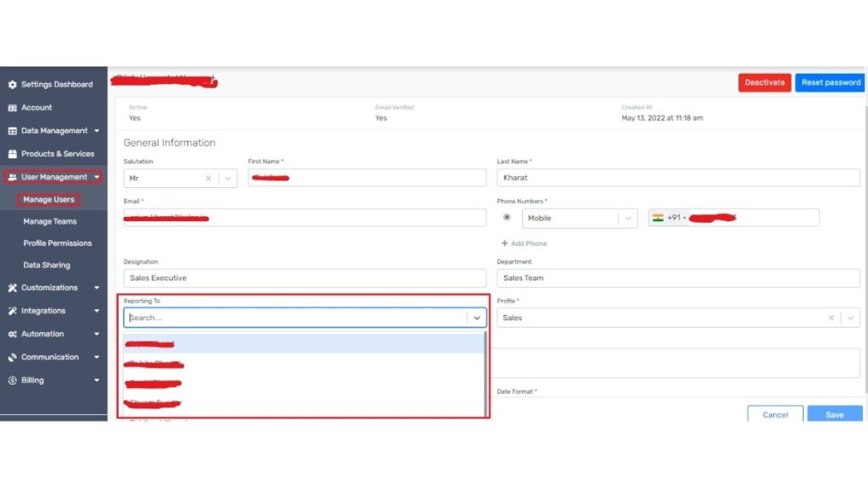The width and height of the screenshot is (868, 488).
Task: Click the Reset password button
Action: (x=831, y=82)
